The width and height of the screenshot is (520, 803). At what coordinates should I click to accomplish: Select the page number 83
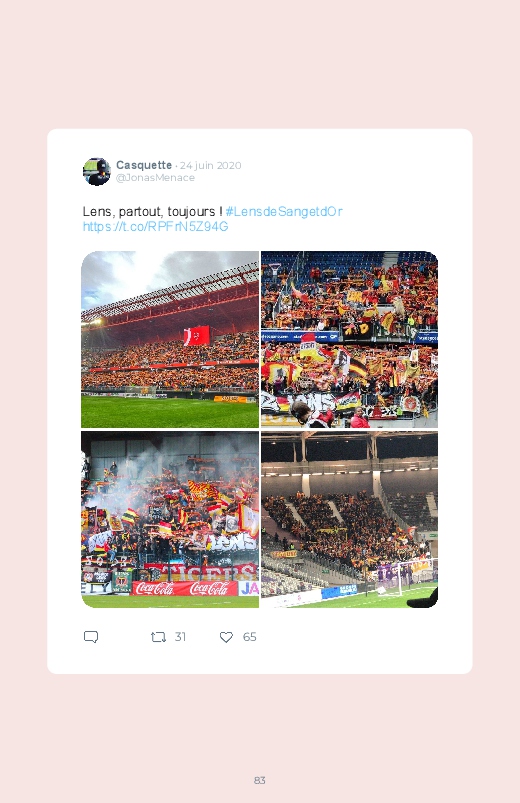coord(260,780)
